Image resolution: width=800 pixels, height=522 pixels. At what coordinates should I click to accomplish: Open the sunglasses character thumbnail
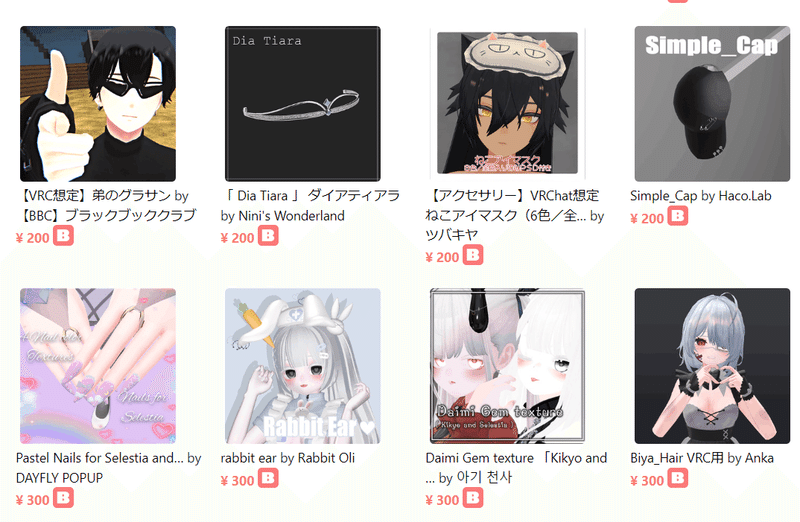point(98,104)
